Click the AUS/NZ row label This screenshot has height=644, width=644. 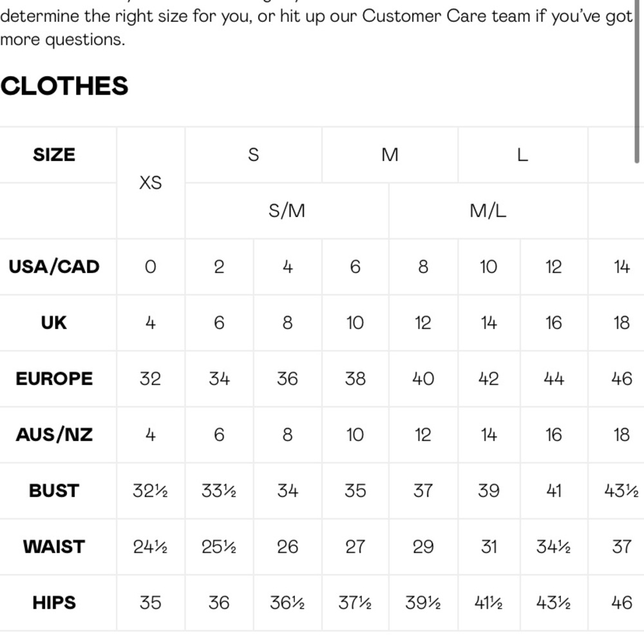click(x=54, y=435)
